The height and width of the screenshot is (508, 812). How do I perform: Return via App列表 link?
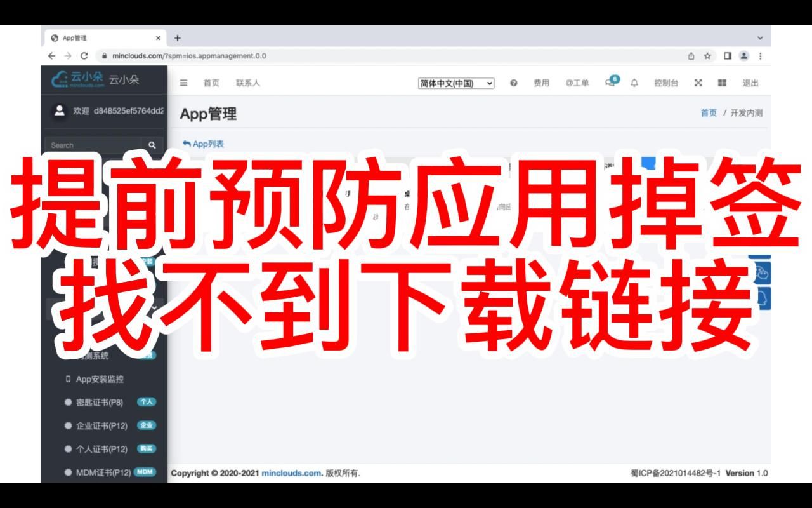tap(203, 144)
